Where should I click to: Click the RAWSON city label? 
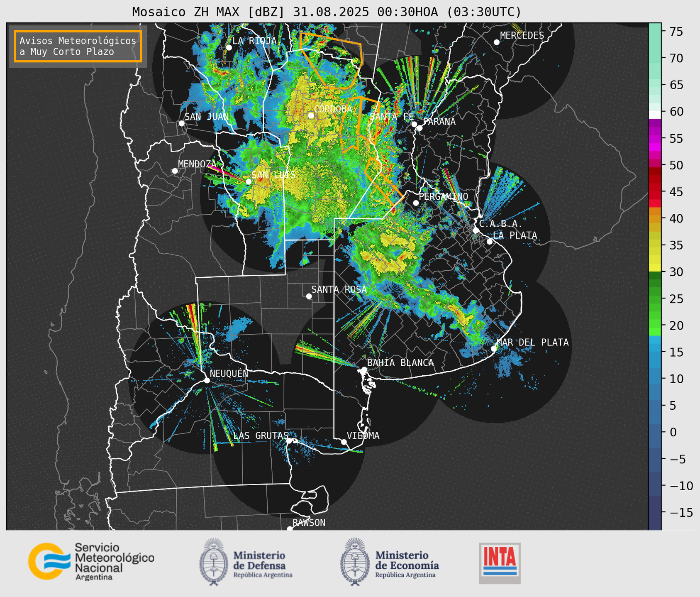tap(309, 523)
